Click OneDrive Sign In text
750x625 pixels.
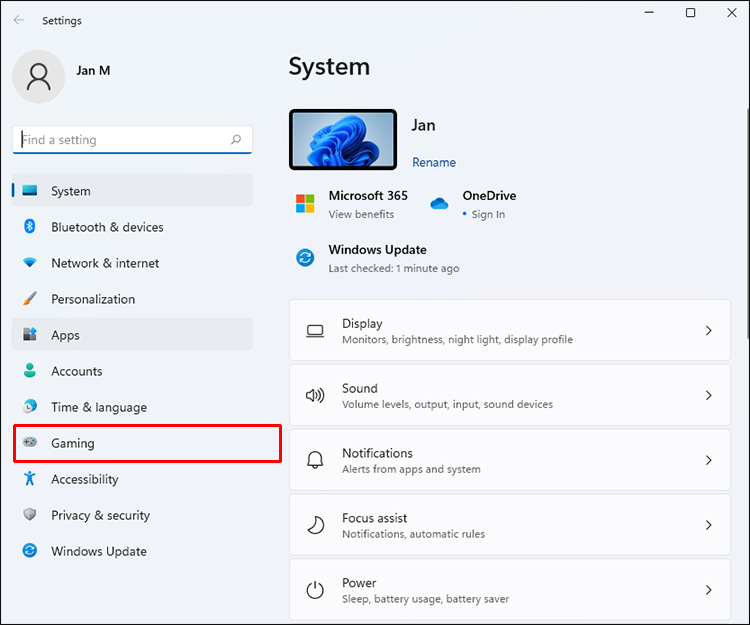[488, 214]
